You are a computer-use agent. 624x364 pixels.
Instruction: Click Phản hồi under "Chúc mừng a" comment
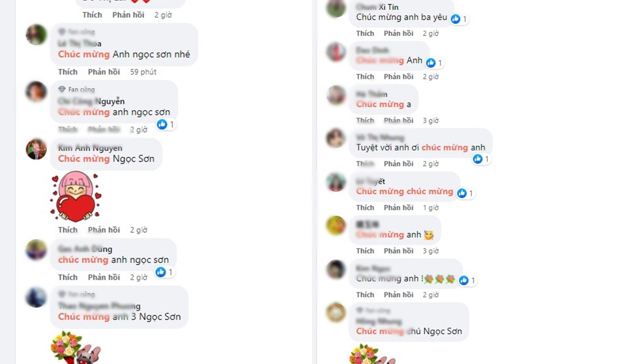[399, 120]
